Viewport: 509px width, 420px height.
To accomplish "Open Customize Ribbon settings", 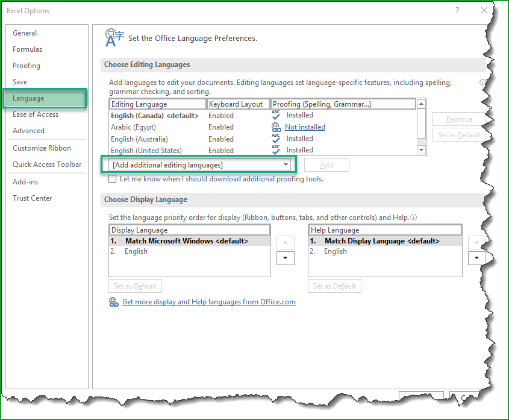I will coord(42,148).
